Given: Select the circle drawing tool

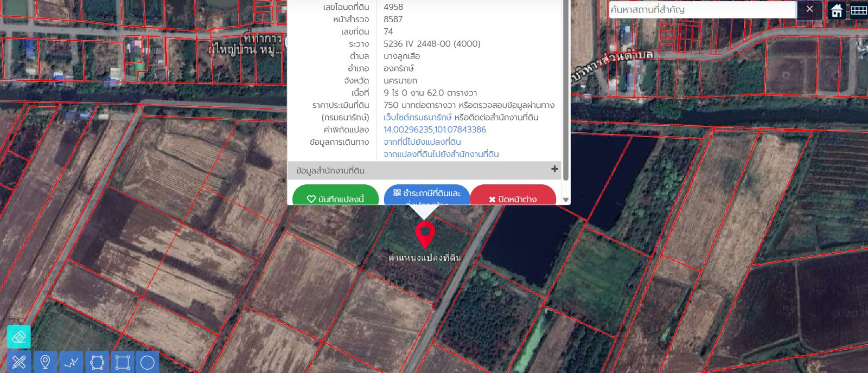Looking at the screenshot, I should 148,362.
